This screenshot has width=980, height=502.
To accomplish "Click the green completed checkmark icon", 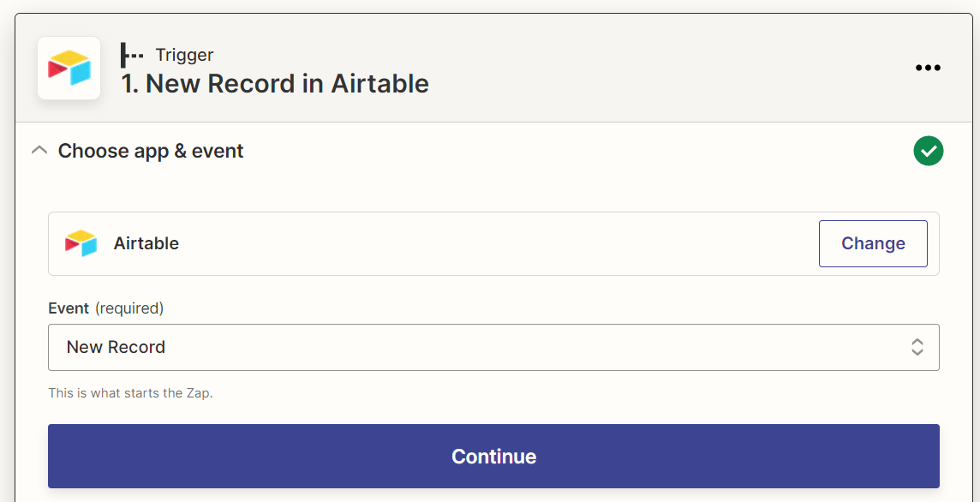I will point(928,151).
